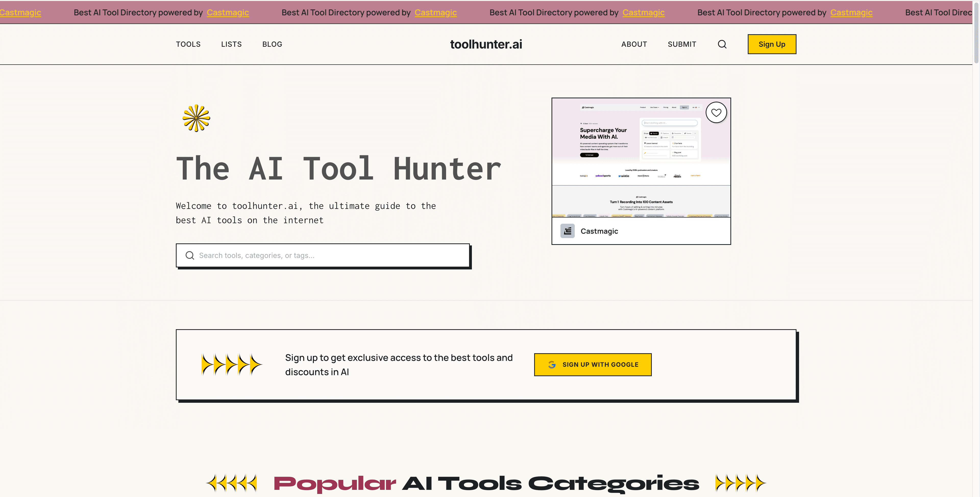Click the 'Welcome to toolhunter.ai' paragraph
980x497 pixels.
coord(305,213)
